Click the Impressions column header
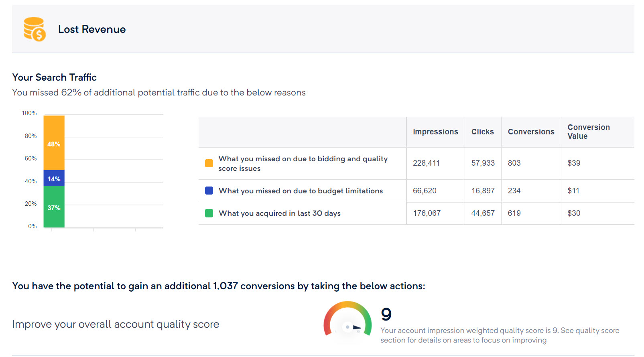Image resolution: width=644 pixels, height=357 pixels. pyautogui.click(x=435, y=132)
